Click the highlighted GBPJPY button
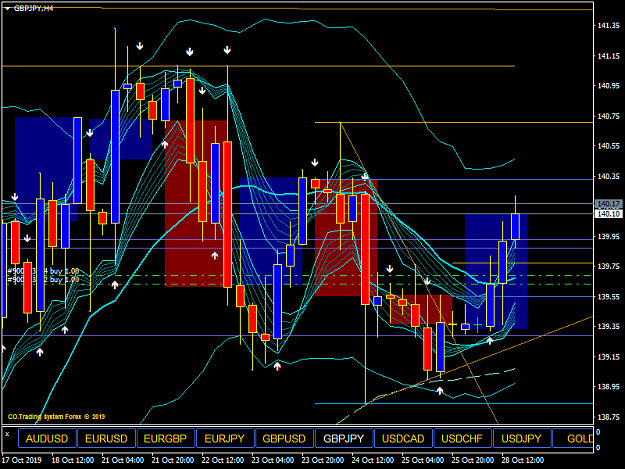 (x=344, y=439)
